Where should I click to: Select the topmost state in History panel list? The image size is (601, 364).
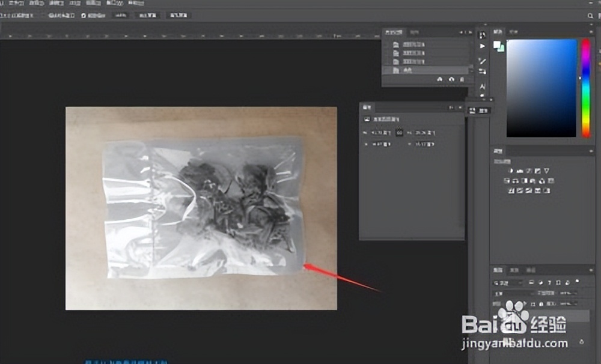[427, 45]
